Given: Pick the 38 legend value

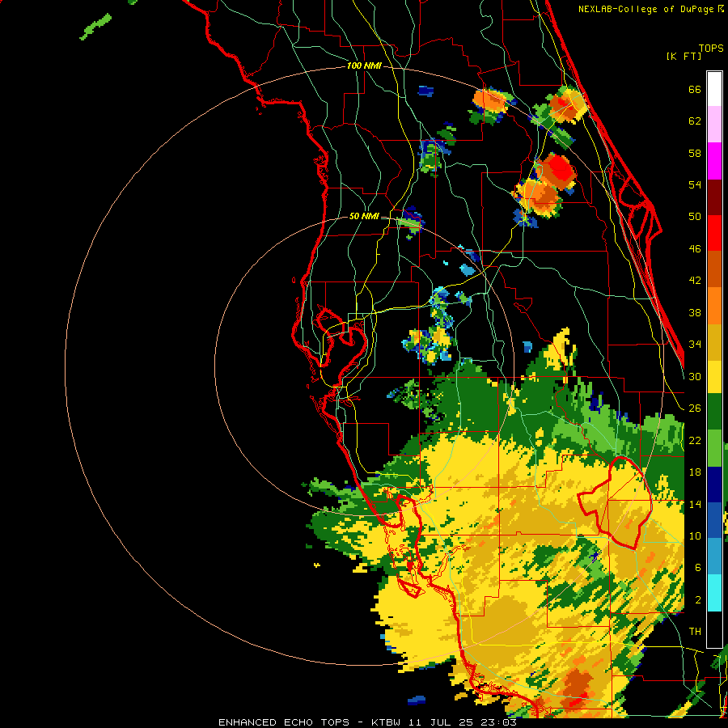Looking at the screenshot, I should pos(695,312).
